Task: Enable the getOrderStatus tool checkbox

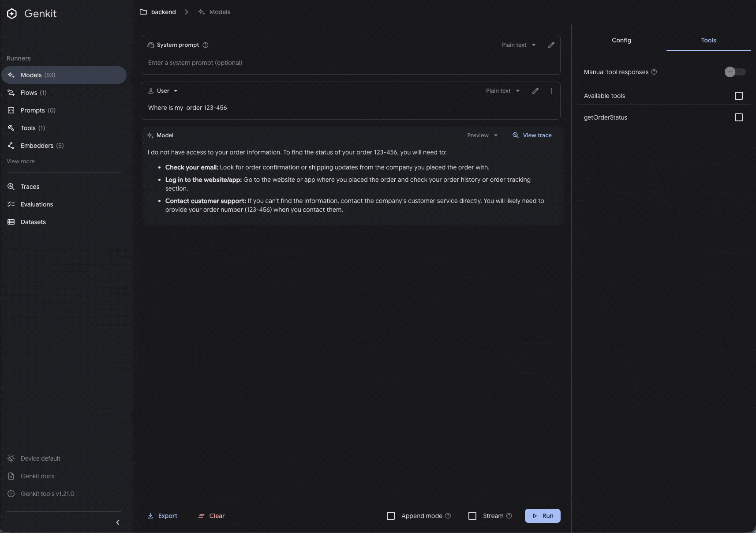Action: (738, 117)
